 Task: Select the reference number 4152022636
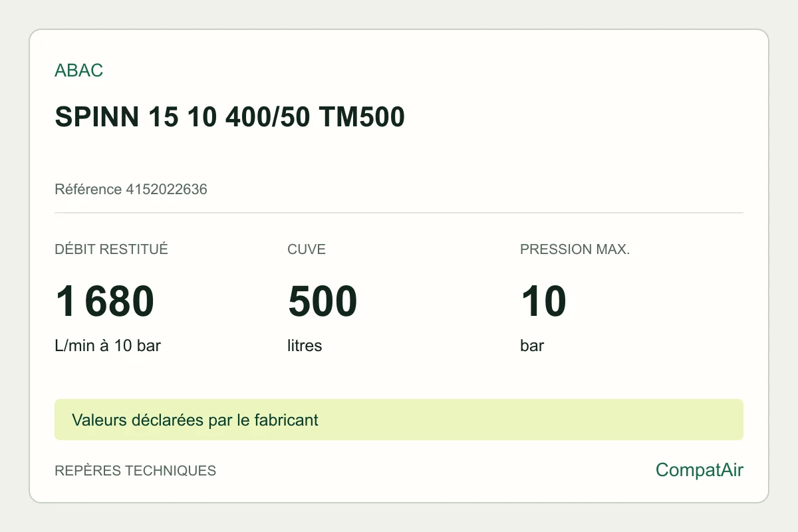pos(166,190)
